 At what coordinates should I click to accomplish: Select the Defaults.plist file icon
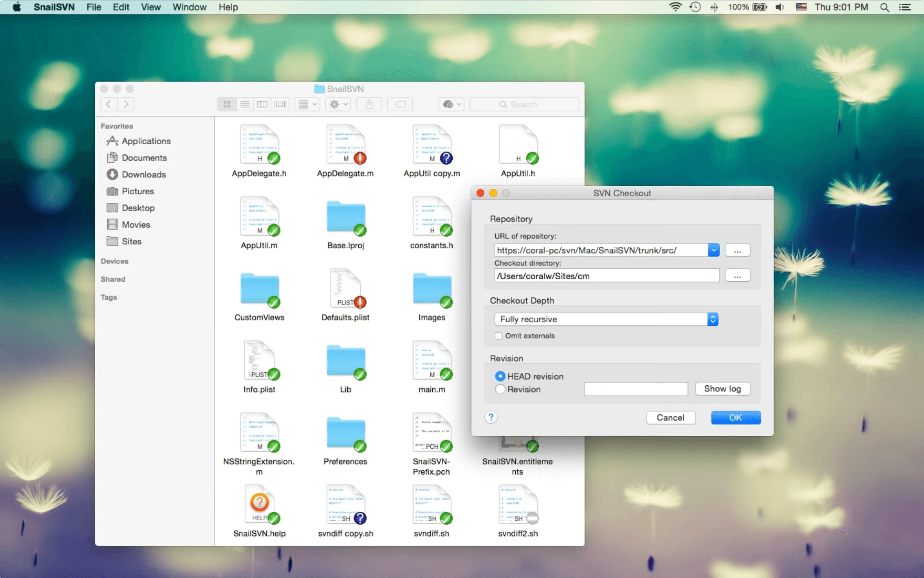(x=346, y=289)
